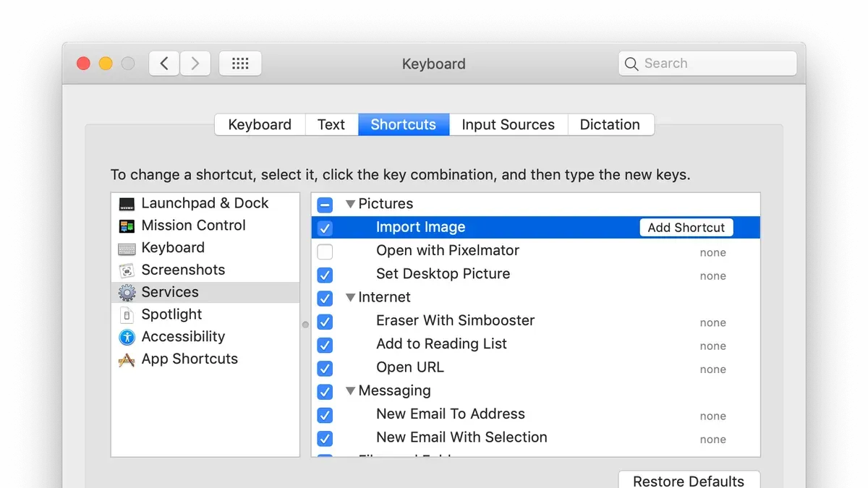
Task: Select the Open with Pixelmator row
Action: (x=536, y=252)
